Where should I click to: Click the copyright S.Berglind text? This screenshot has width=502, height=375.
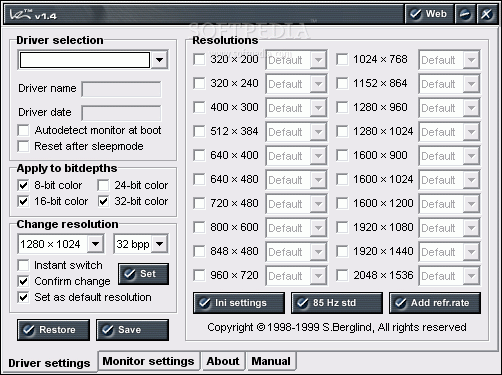pos(337,327)
